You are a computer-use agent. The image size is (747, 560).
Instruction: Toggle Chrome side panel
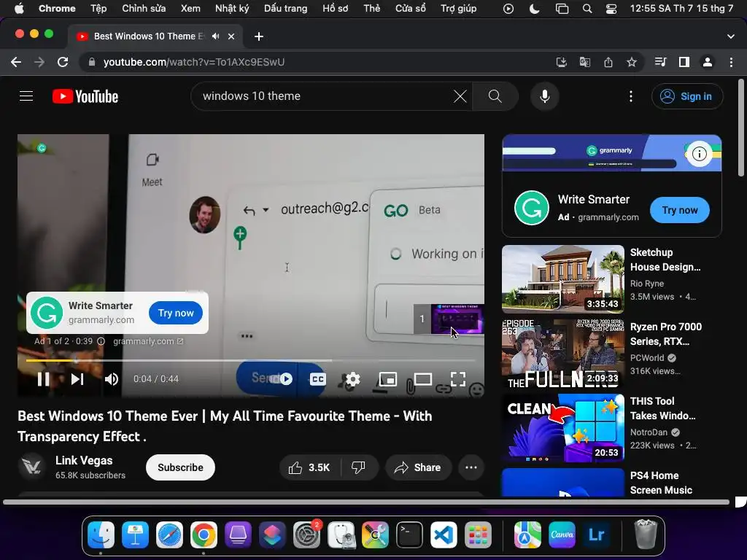(x=684, y=62)
